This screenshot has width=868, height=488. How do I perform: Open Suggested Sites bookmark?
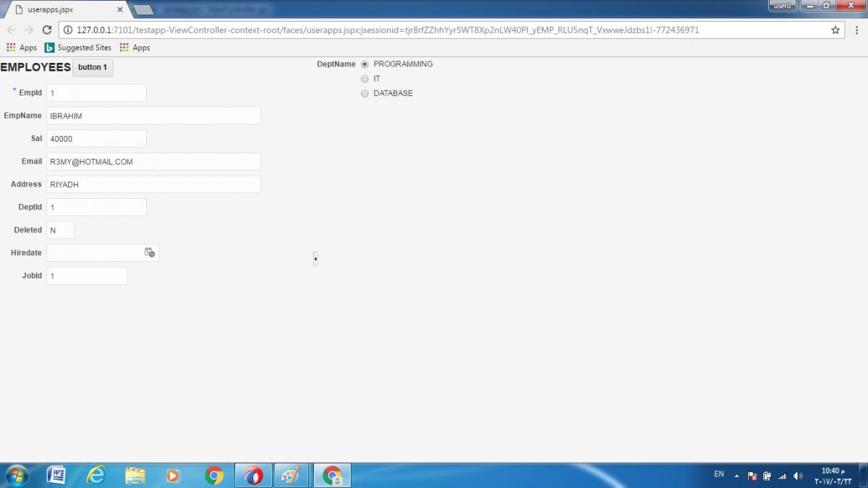pyautogui.click(x=78, y=48)
